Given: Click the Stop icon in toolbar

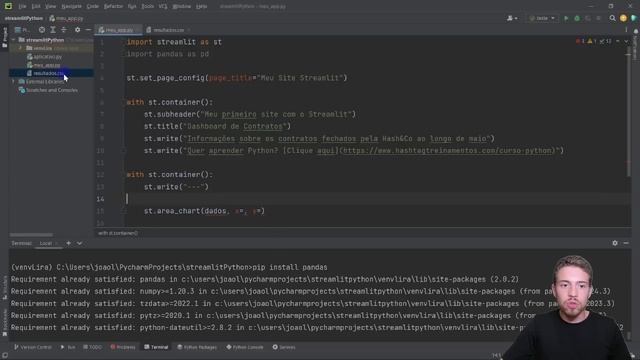Looking at the screenshot, I should tap(599, 18).
